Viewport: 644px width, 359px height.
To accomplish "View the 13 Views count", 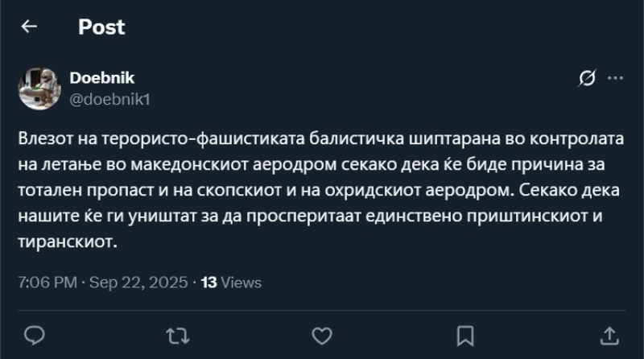I will [x=231, y=283].
